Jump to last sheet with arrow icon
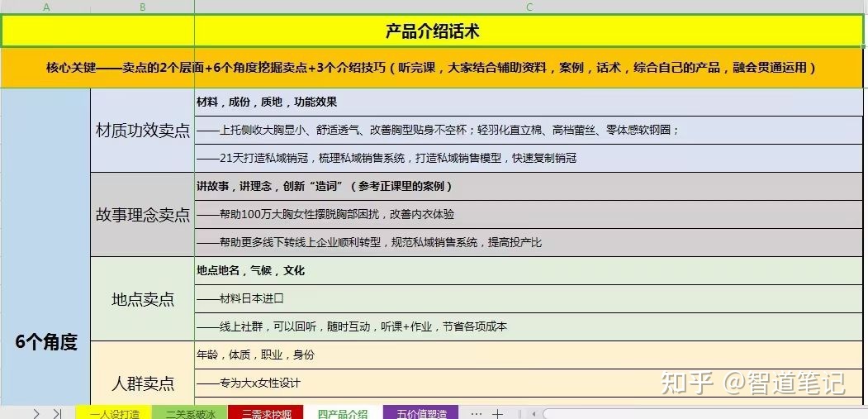Screen dimensions: 868x419 pos(57,413)
